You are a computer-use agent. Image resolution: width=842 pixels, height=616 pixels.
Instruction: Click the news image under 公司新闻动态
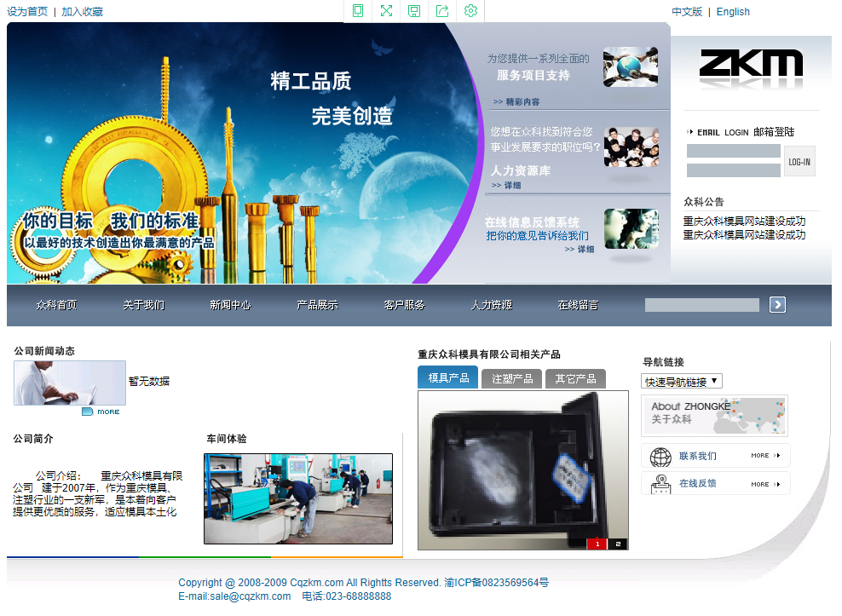coord(70,383)
